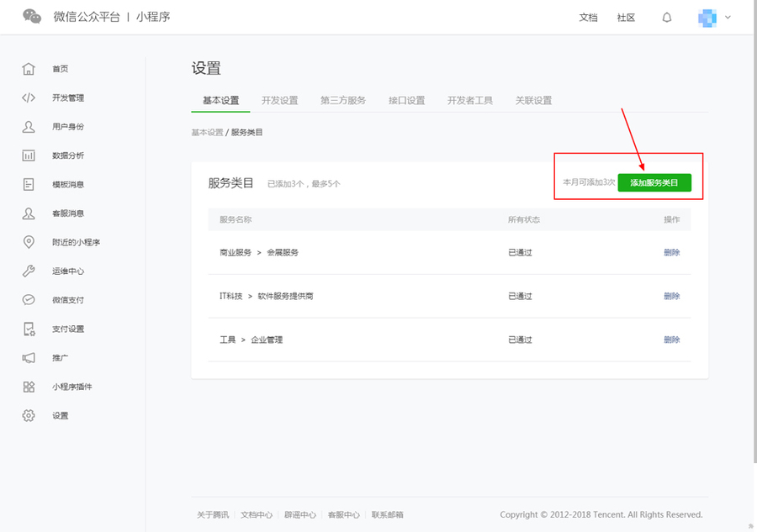Viewport: 757px width, 532px height.
Task: Click the WeChat logo icon
Action: (32, 17)
